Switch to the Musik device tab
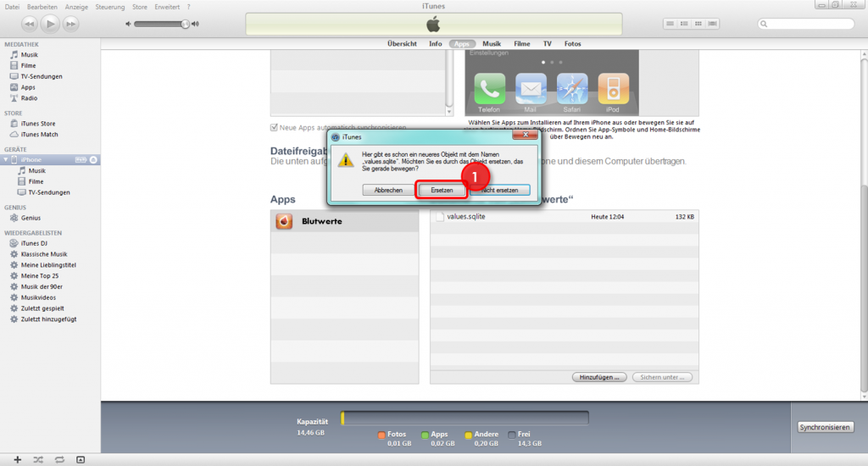 click(x=492, y=44)
